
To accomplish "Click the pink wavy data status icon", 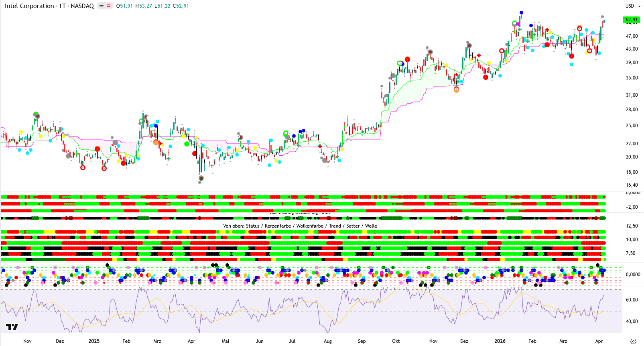I will pyautogui.click(x=109, y=6).
